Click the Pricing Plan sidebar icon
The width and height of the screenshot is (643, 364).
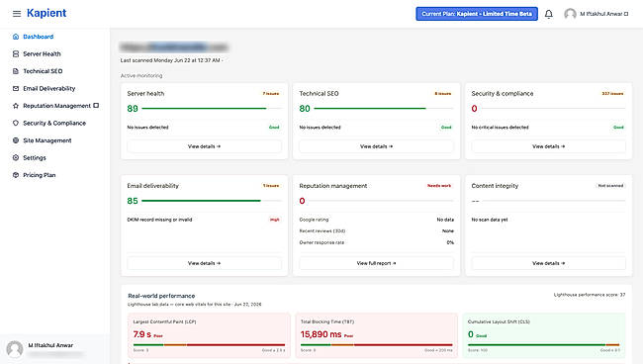(16, 175)
